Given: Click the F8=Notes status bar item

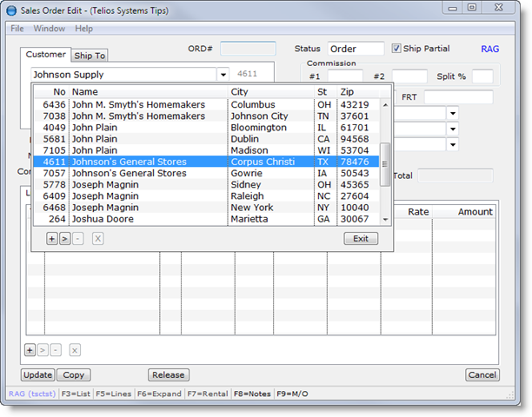Looking at the screenshot, I should coord(251,394).
